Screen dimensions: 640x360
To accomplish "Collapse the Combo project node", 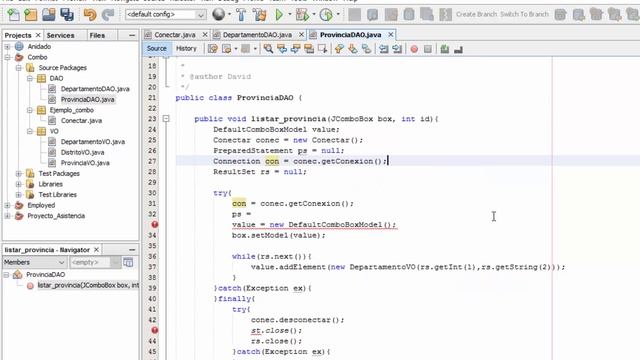I will (7, 57).
